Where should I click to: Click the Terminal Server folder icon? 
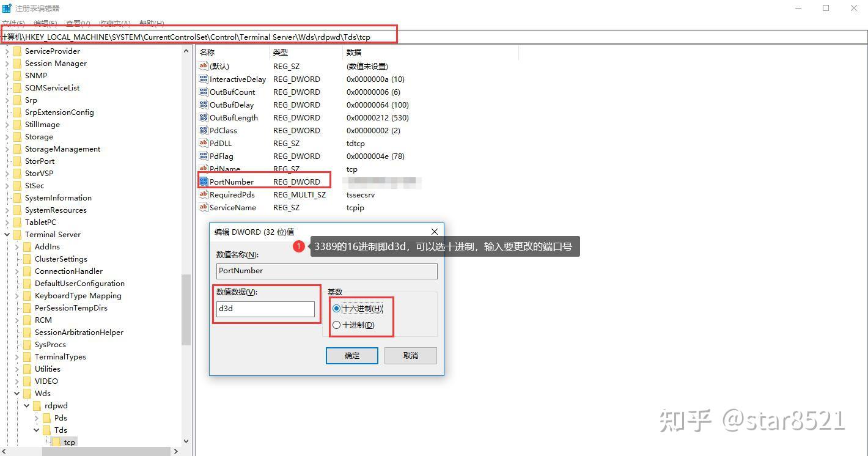[x=17, y=234]
